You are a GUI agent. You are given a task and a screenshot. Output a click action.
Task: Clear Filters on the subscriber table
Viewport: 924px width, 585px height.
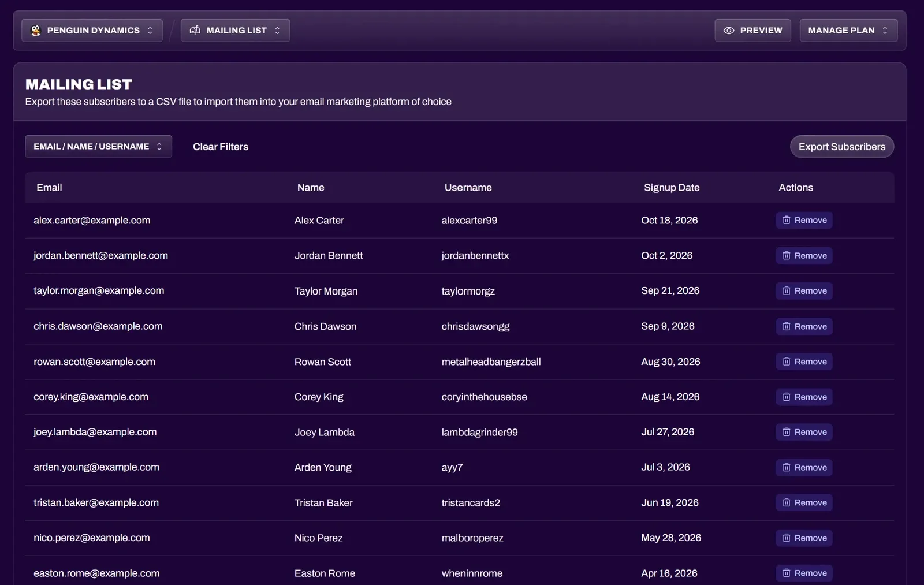(x=221, y=147)
